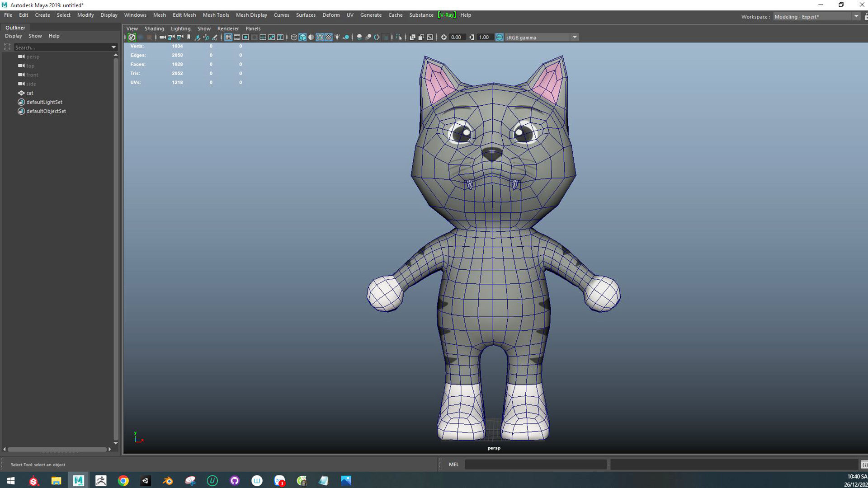Click the Select Camera icon in panel toolbar
The width and height of the screenshot is (868, 488).
162,37
